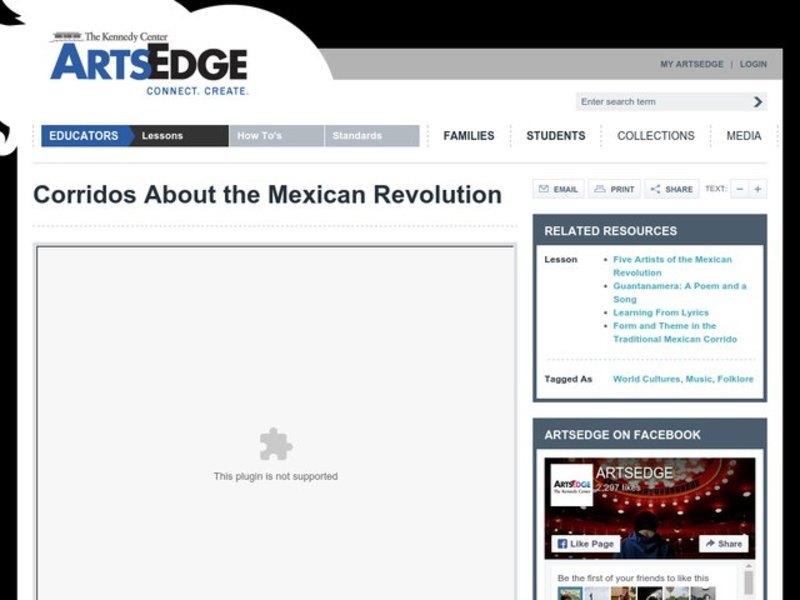This screenshot has width=800, height=600.
Task: Click the LOGIN link
Action: pos(750,63)
